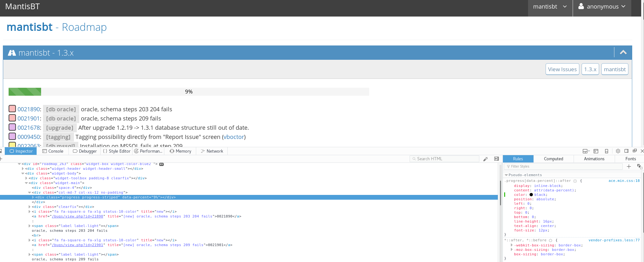The width and height of the screenshot is (644, 262).
Task: Click the black color swatch
Action: pyautogui.click(x=531, y=195)
